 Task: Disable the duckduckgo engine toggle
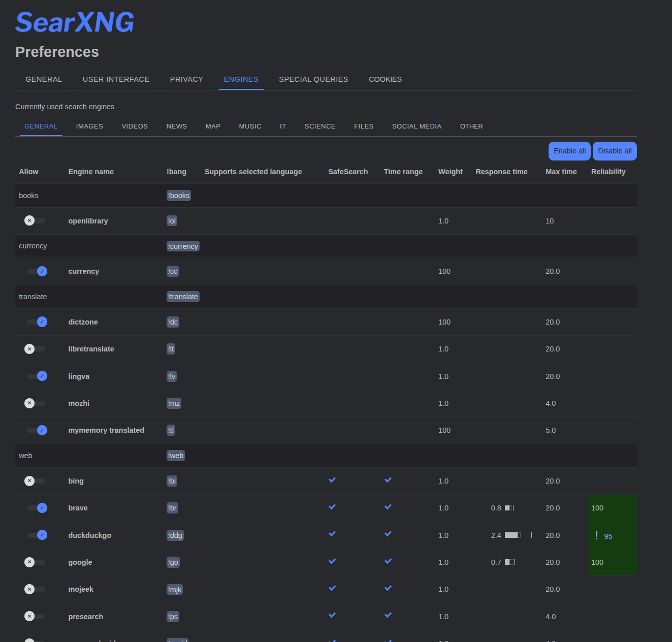pos(37,535)
